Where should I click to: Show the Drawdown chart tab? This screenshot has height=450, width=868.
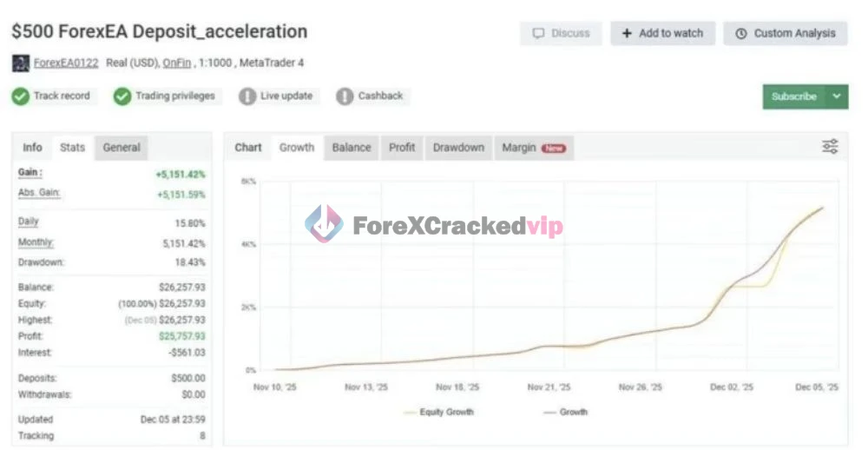[x=458, y=148]
